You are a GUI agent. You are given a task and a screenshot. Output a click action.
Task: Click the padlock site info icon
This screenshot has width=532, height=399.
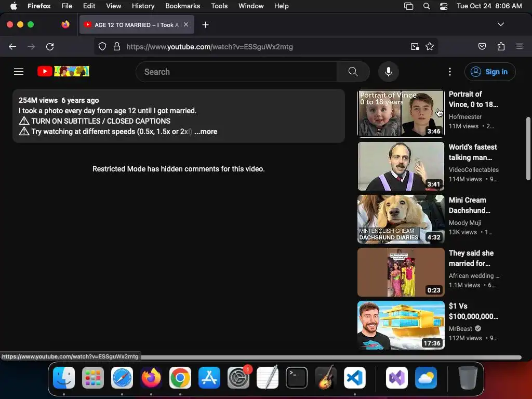pyautogui.click(x=117, y=46)
